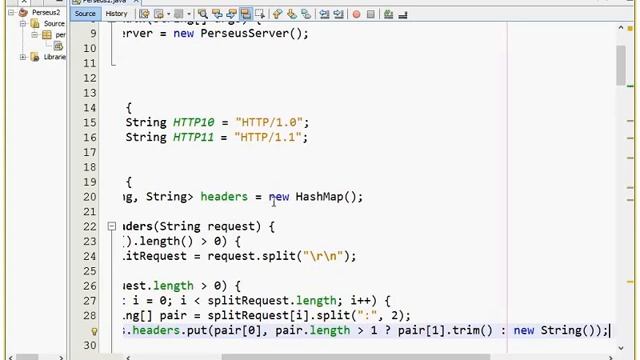Viewport: 640px width, 360px height.
Task: Toggle highlight search results
Action: click(246, 14)
